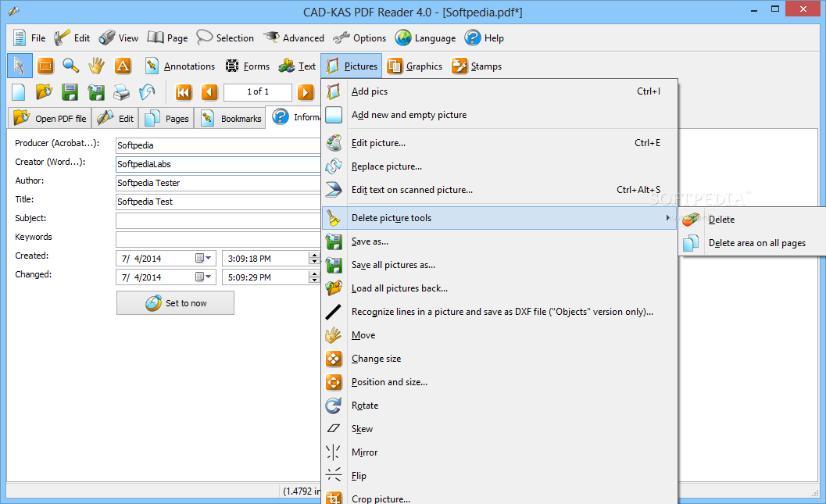826x504 pixels.
Task: Open the View menu
Action: 119,38
